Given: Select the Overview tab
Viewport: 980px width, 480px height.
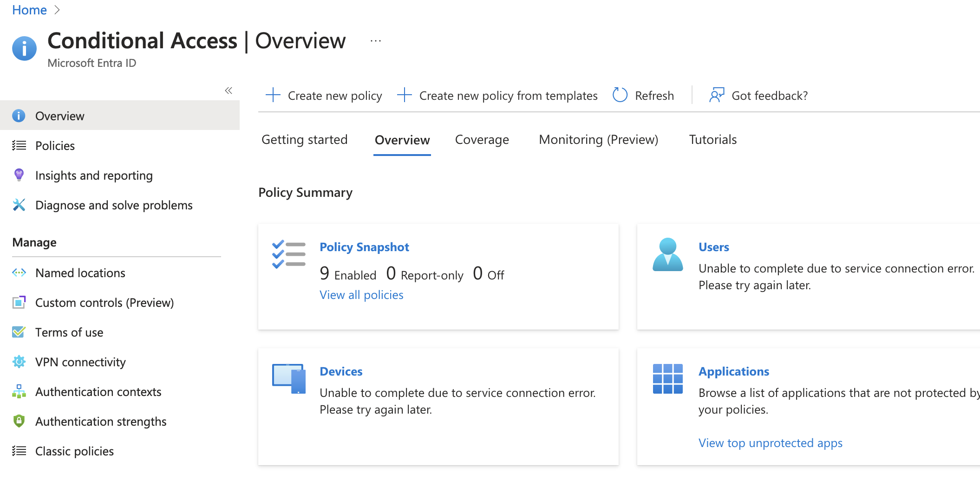Looking at the screenshot, I should [x=402, y=140].
